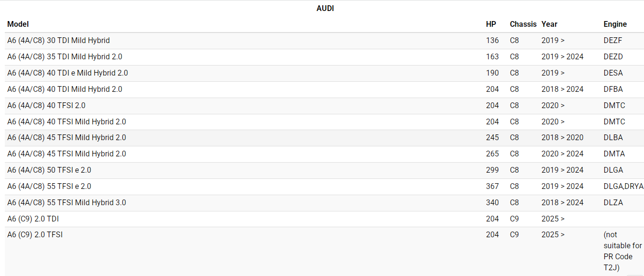Screen dimensions: 644x276
Task: Click engine code DMTA
Action: [614, 154]
